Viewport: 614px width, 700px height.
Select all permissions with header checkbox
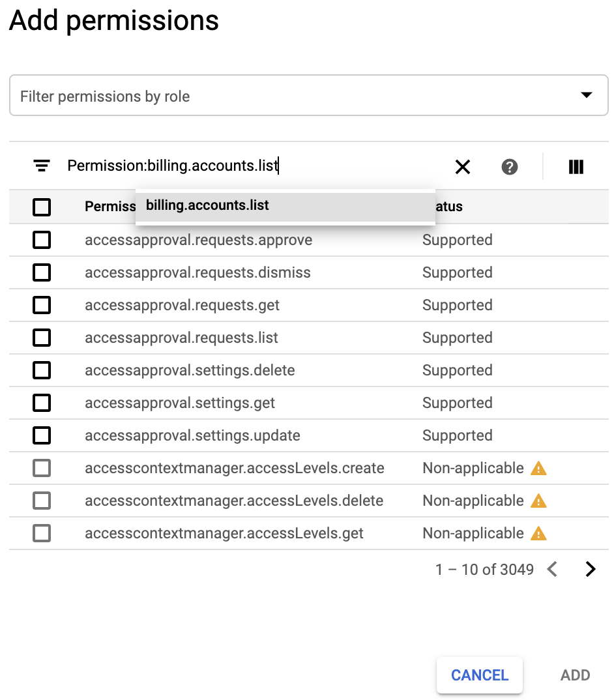[x=42, y=207]
